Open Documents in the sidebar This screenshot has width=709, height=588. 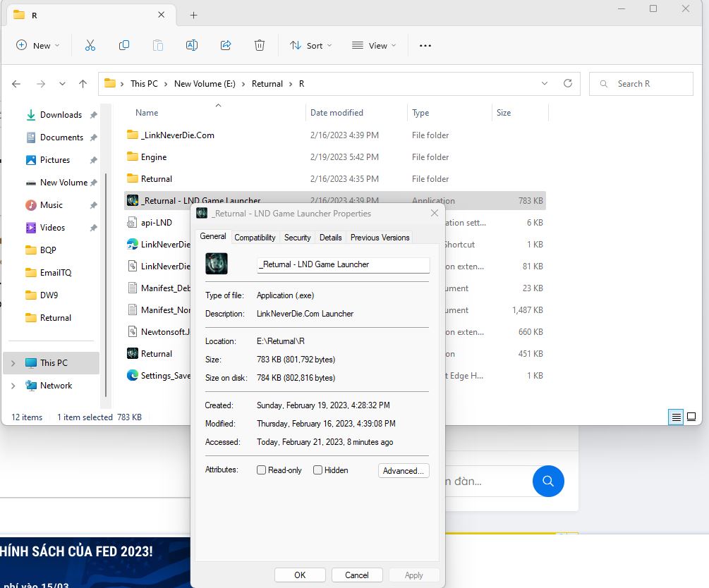[61, 137]
